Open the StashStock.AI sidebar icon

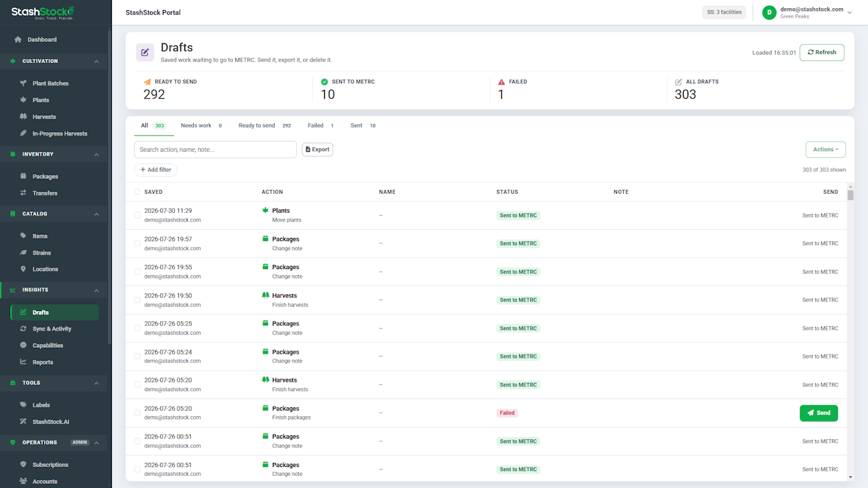23,422
